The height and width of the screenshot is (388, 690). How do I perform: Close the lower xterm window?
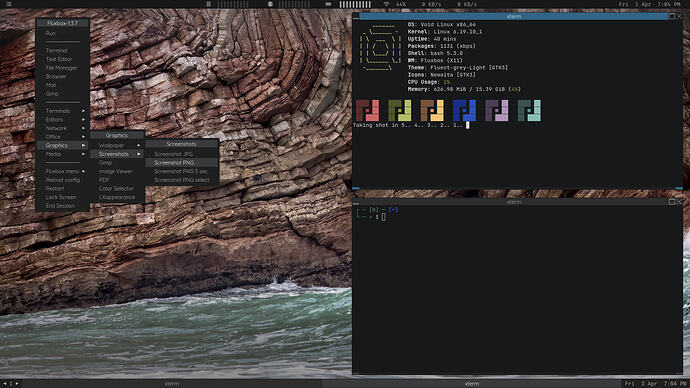point(679,201)
